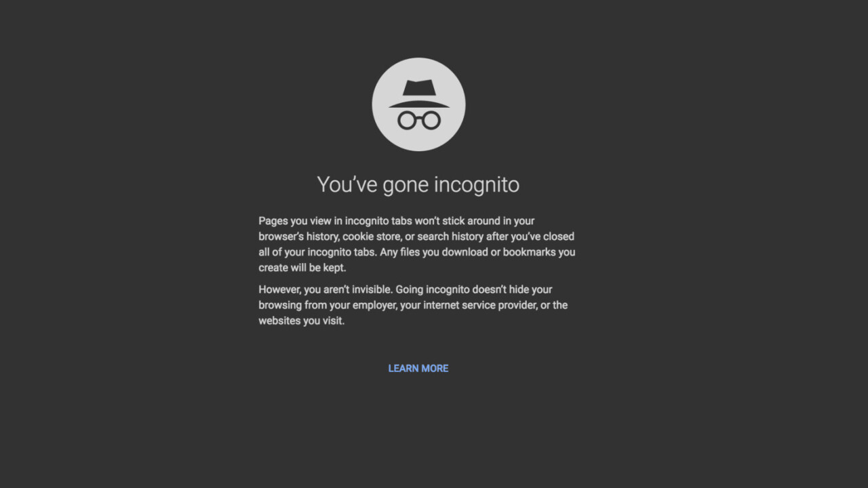Click the word "Pages" starting the description
Viewport: 868px width, 488px height.
pyautogui.click(x=273, y=222)
